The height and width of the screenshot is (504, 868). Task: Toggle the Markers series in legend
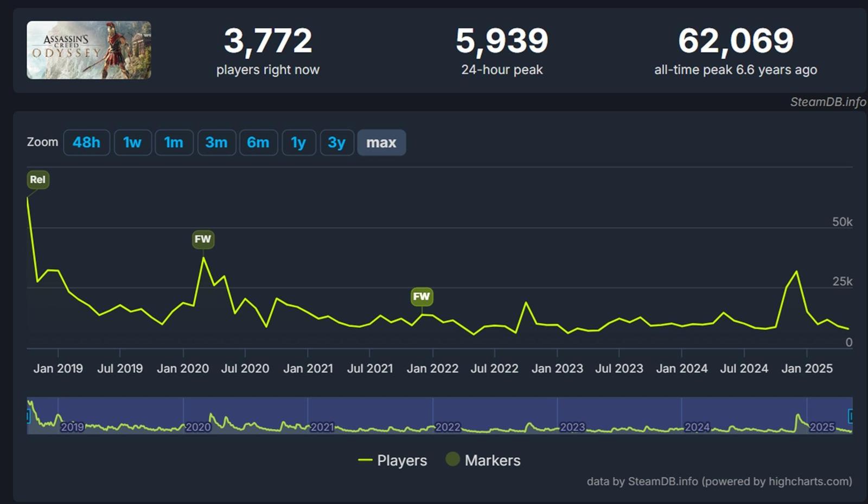pos(483,461)
